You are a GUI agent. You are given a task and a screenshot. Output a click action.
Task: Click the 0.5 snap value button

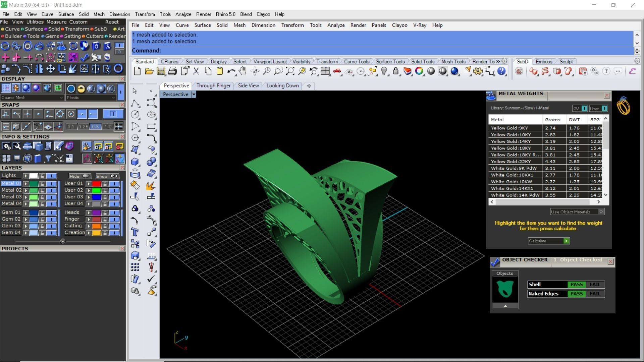pyautogui.click(x=96, y=127)
